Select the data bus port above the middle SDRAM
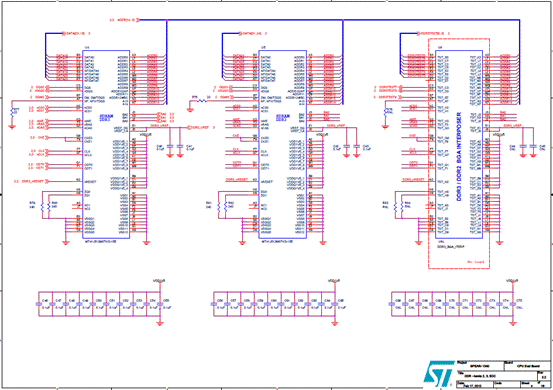Image resolution: width=553 pixels, height=390 pixels. click(253, 33)
